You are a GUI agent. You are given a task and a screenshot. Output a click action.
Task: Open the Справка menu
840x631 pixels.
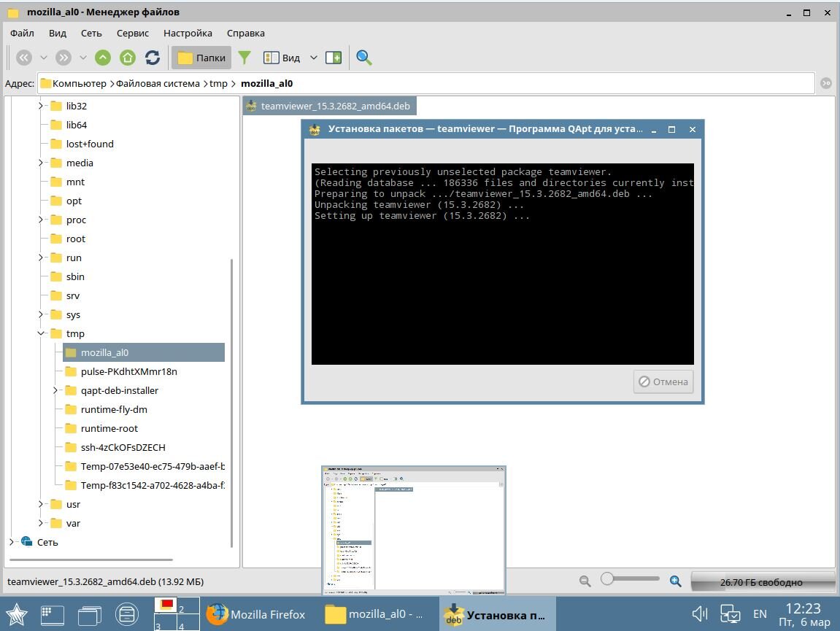[245, 34]
